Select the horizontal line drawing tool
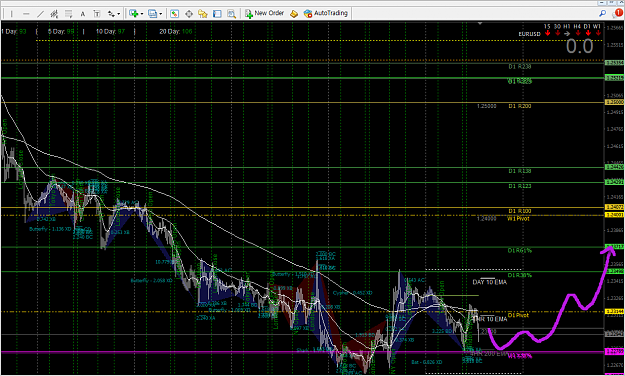Viewport: 625px width, 376px height. coord(26,14)
